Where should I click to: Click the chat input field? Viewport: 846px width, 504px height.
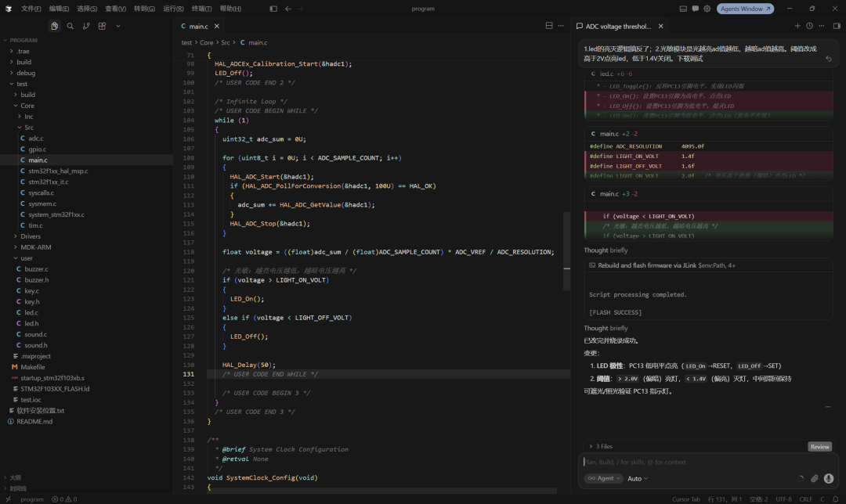pyautogui.click(x=708, y=462)
